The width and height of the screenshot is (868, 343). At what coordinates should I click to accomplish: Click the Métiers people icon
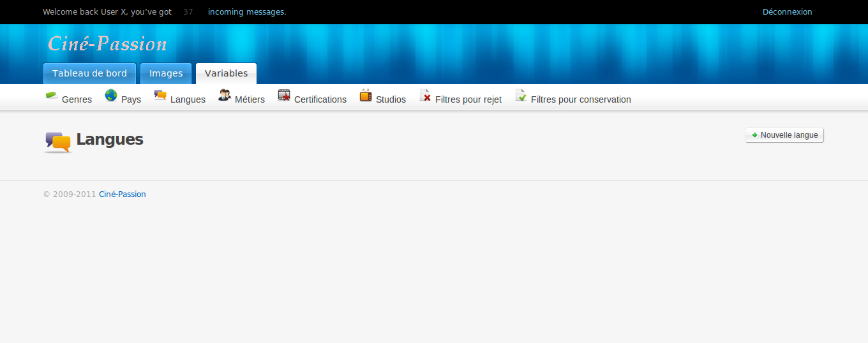coord(225,96)
